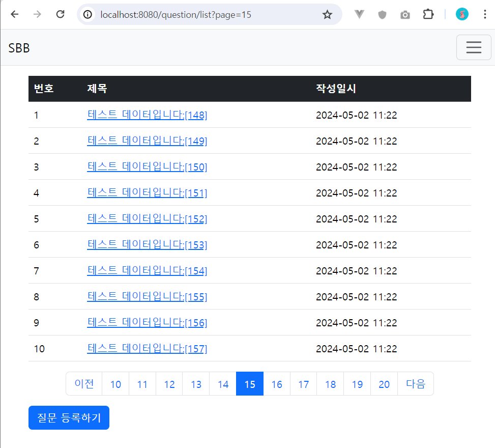This screenshot has height=448, width=495.
Task: Click the date in the [152] row
Action: pyautogui.click(x=357, y=219)
